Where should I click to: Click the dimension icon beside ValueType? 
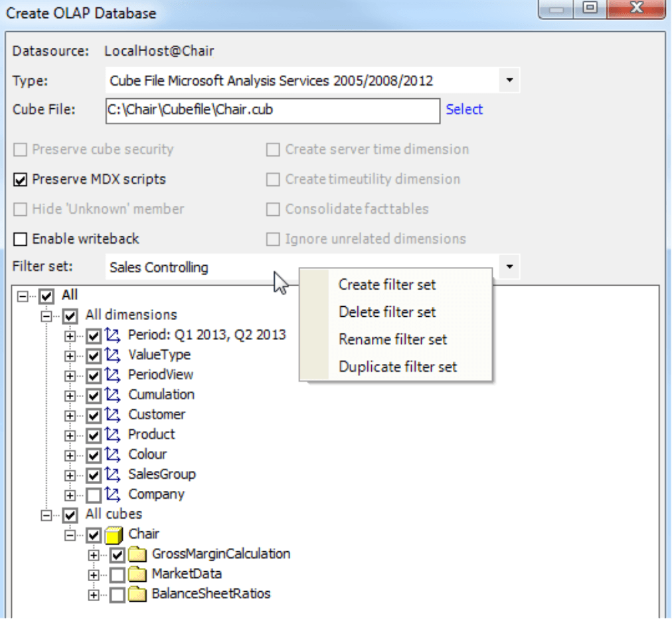click(x=112, y=355)
